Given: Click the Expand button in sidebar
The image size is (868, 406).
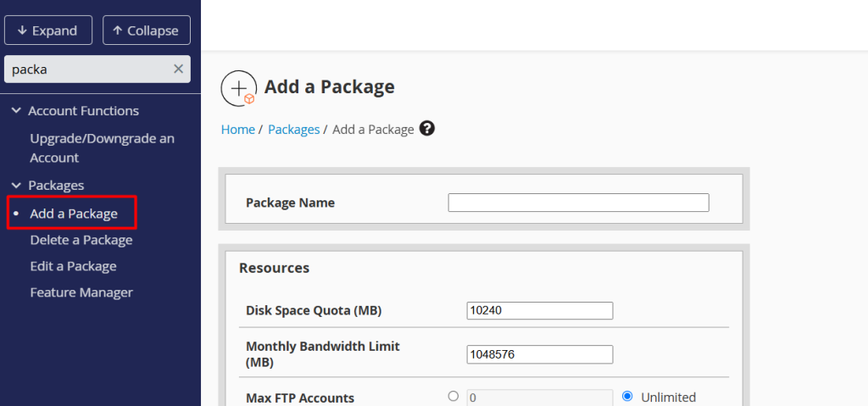Looking at the screenshot, I should pos(48,31).
